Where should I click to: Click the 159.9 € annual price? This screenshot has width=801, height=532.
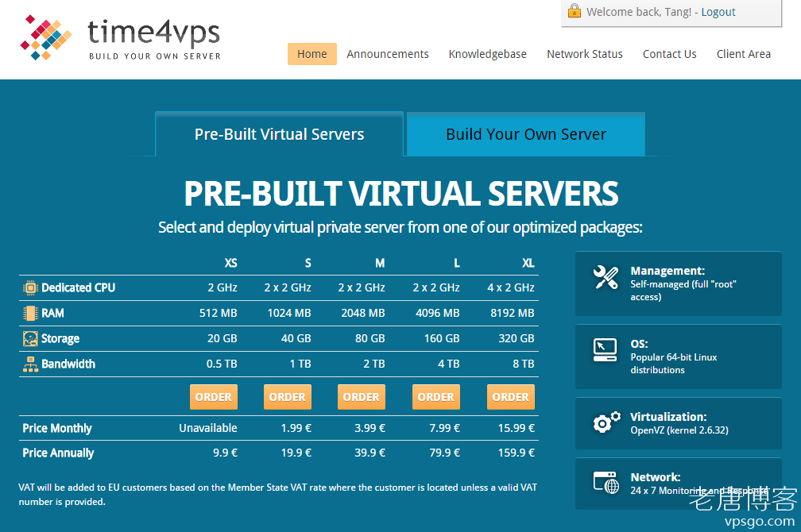point(516,453)
